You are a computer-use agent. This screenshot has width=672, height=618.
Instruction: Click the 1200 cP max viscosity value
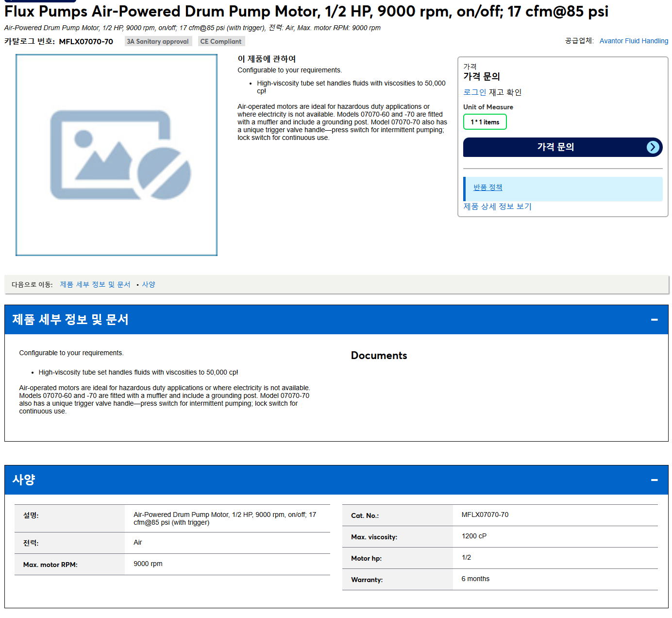(474, 536)
